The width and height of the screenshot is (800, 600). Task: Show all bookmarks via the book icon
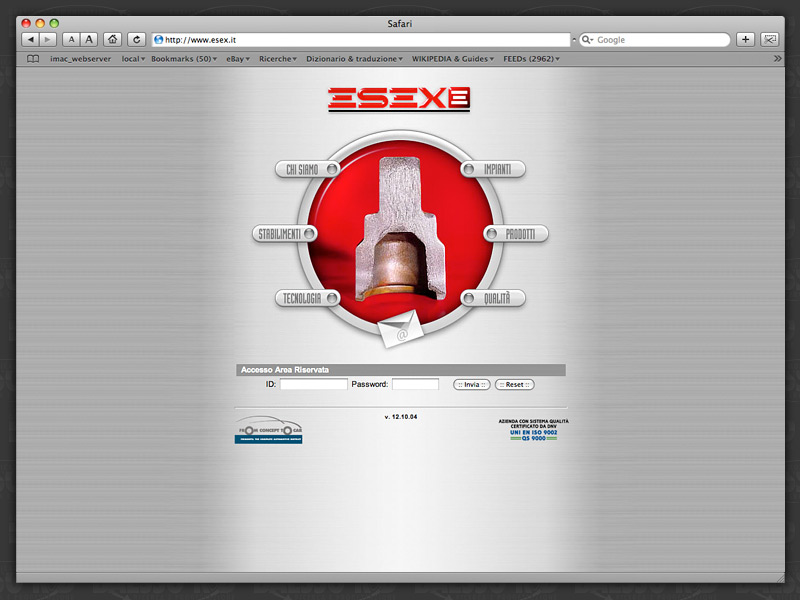[33, 59]
